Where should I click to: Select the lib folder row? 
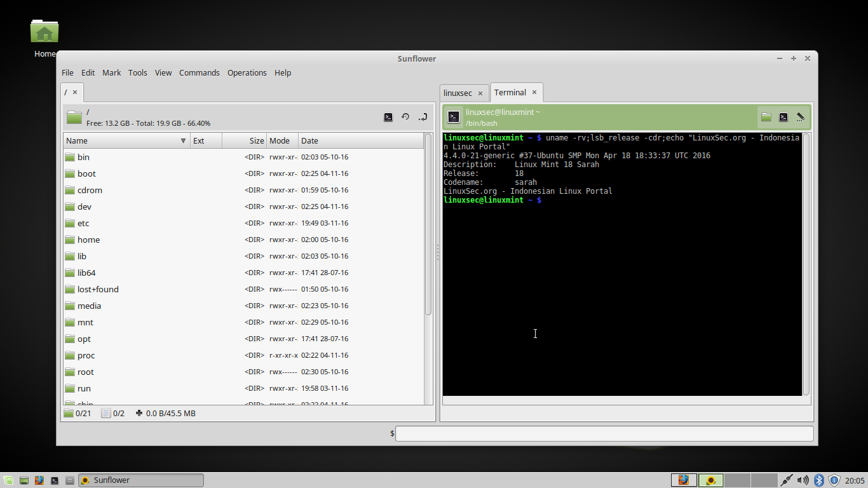[243, 256]
